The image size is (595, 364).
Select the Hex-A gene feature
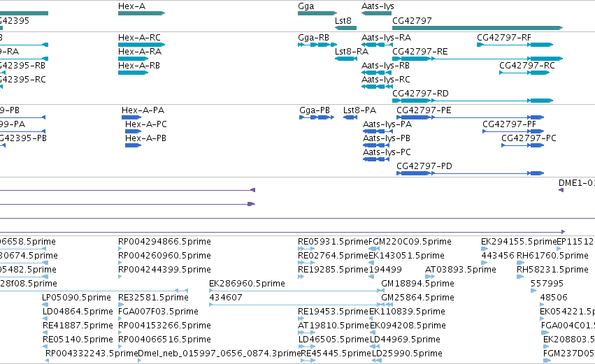(141, 13)
